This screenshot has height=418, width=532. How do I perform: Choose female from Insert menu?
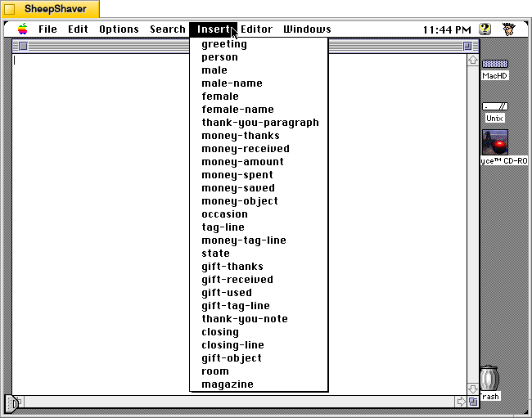pos(259,97)
